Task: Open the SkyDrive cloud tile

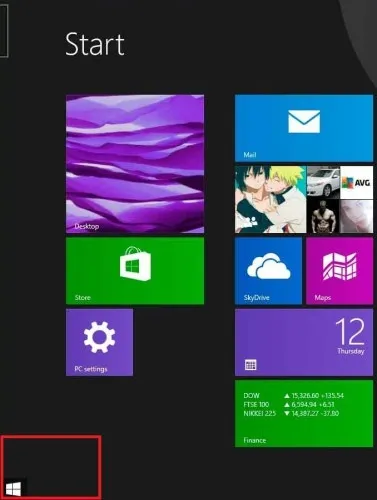Action: pos(268,271)
